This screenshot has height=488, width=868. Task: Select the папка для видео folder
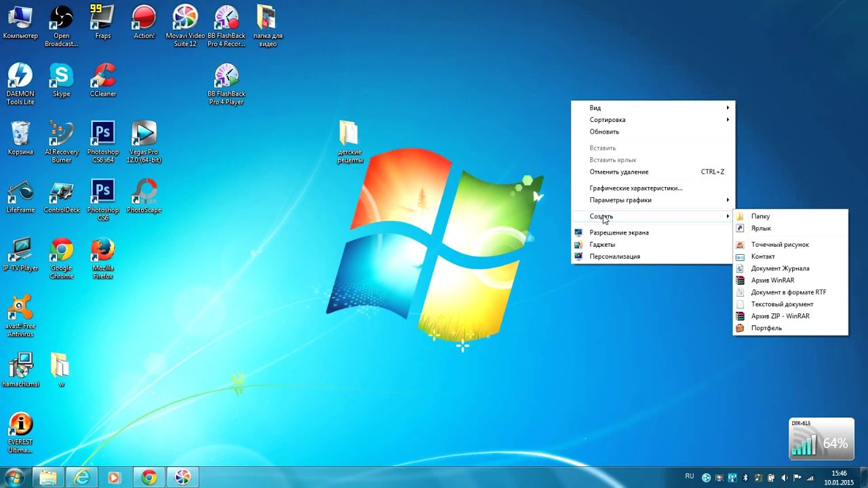pyautogui.click(x=268, y=26)
